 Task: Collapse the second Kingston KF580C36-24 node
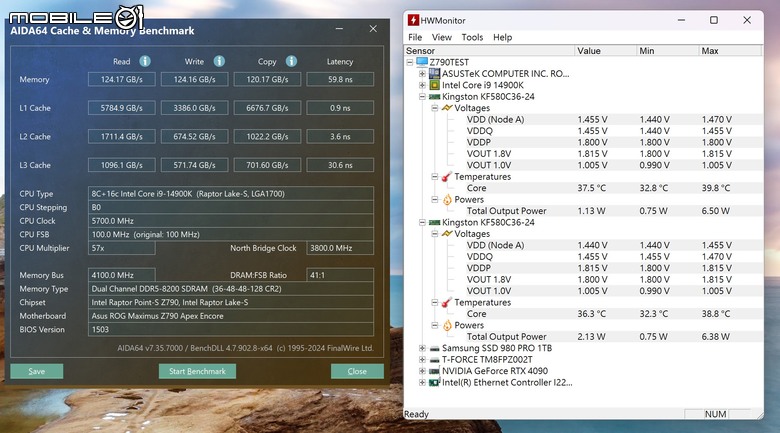tap(422, 222)
